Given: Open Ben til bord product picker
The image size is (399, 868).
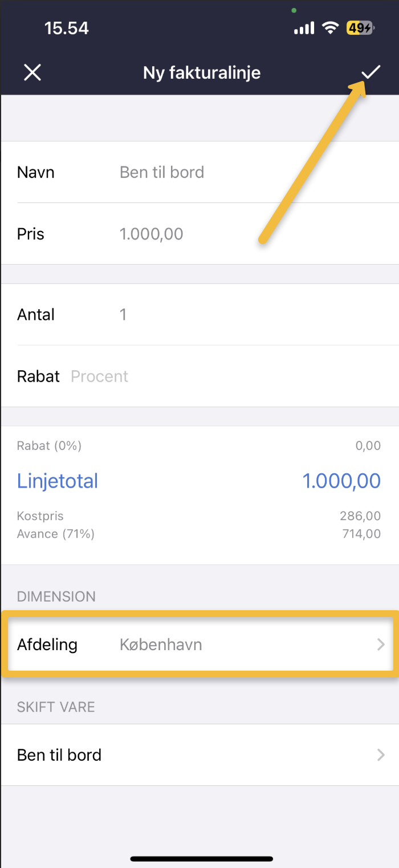Looking at the screenshot, I should pyautogui.click(x=199, y=755).
